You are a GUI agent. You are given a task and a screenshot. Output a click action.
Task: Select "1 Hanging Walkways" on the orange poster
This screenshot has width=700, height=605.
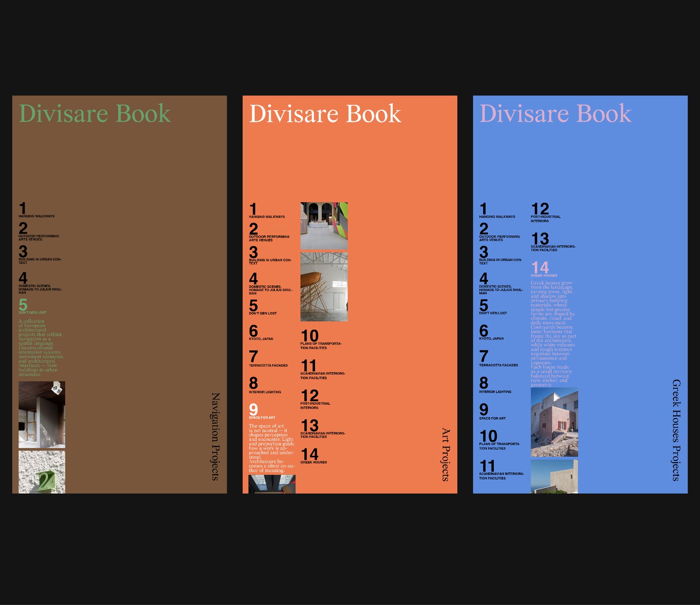click(x=267, y=210)
